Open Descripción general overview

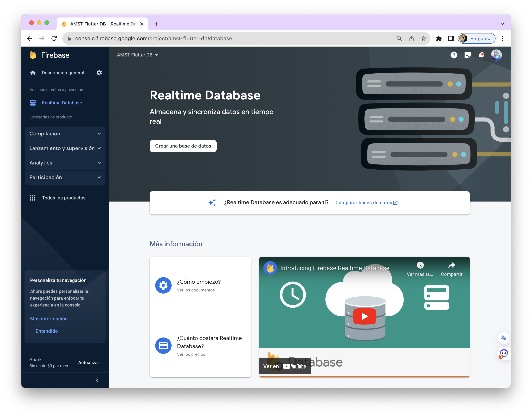(65, 73)
